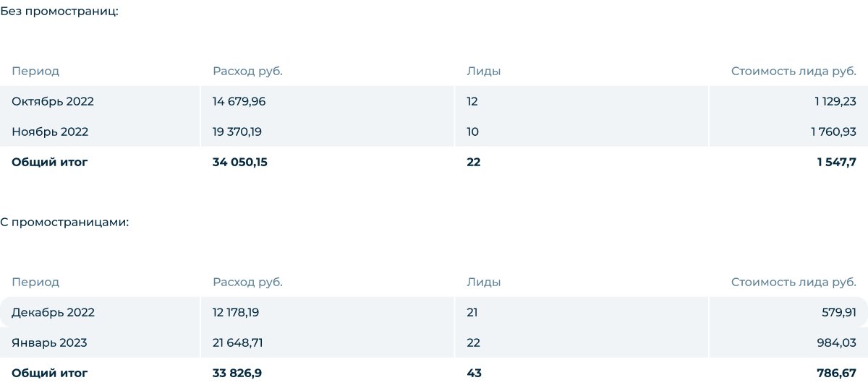Click the expense value 21 648,71
The image size is (868, 388).
tap(237, 342)
